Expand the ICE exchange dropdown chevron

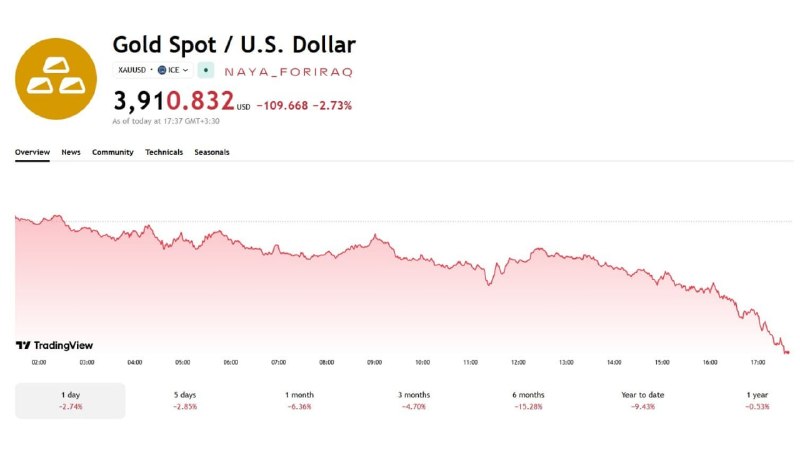pos(185,70)
